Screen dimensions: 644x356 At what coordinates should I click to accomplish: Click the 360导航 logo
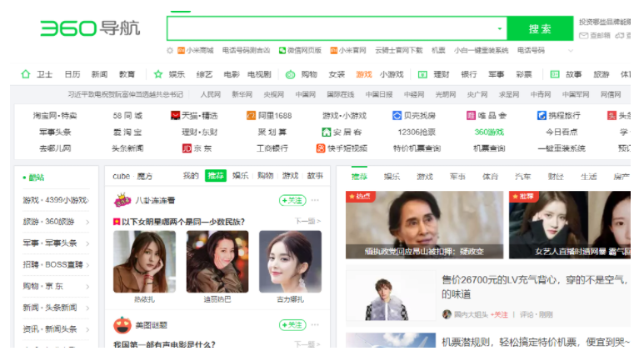coord(90,28)
